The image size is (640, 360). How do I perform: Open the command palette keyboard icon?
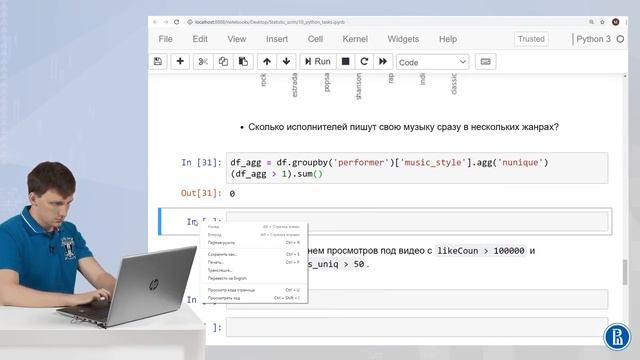coord(485,62)
